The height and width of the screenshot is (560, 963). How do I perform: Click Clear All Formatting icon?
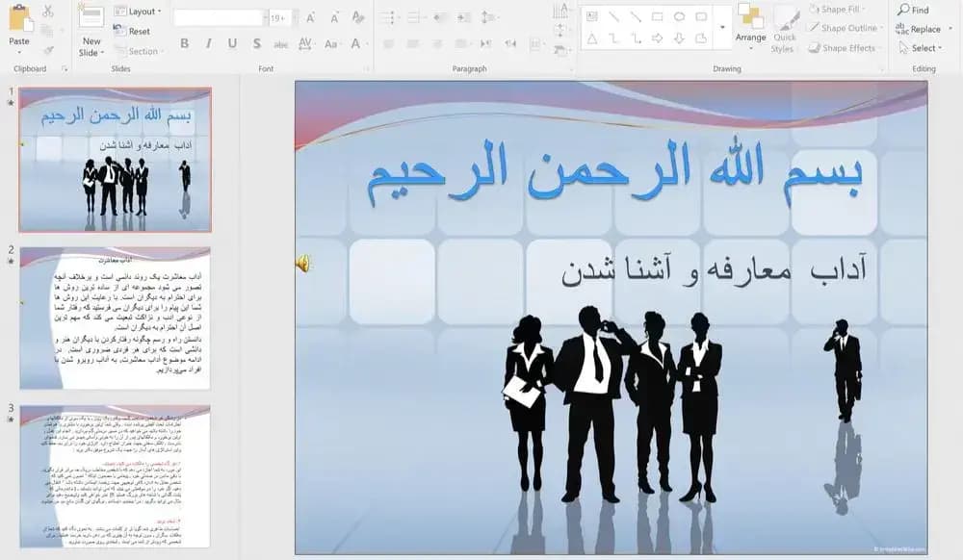pos(358,17)
